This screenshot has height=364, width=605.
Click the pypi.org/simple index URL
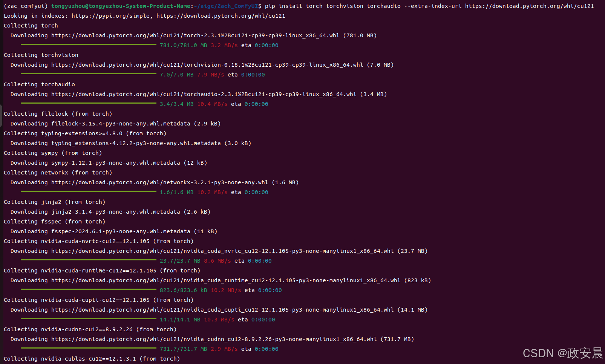click(x=110, y=16)
